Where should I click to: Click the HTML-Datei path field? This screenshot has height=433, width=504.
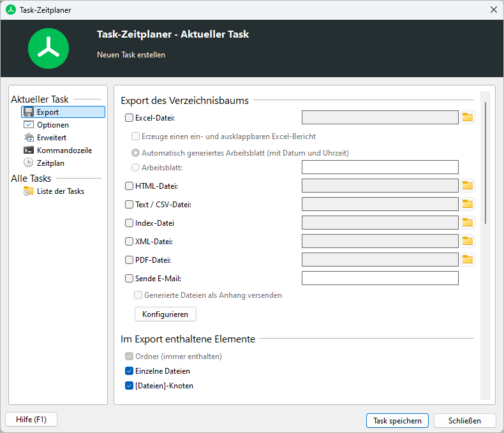pos(380,186)
